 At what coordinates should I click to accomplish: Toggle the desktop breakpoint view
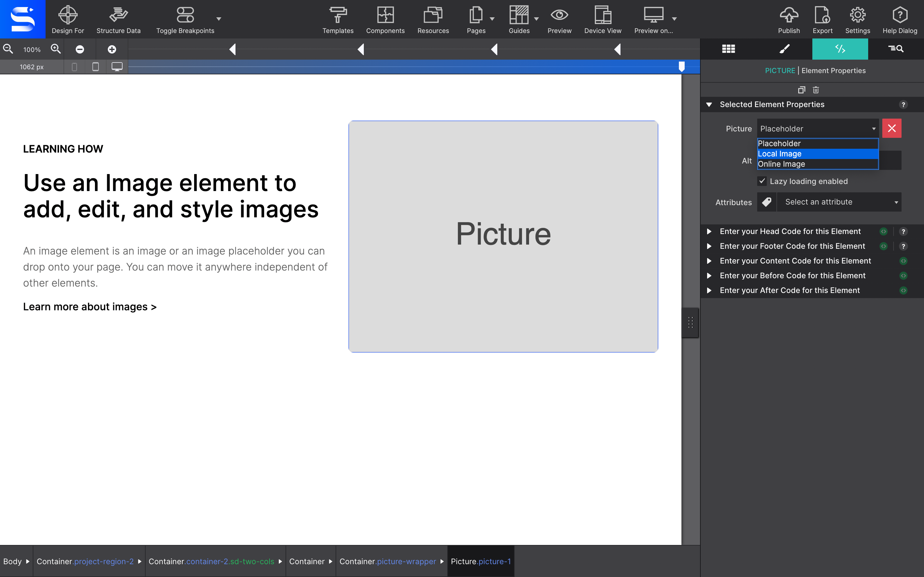116,66
